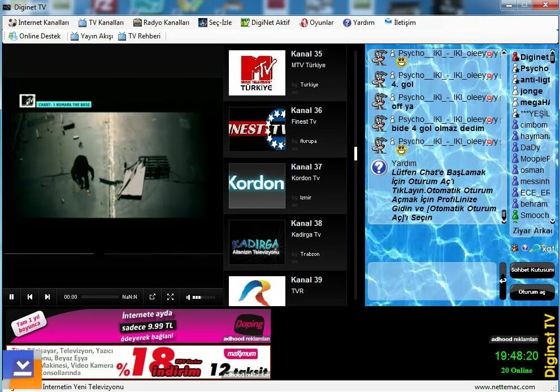Click the chat groups icon near xat
This screenshot has width=560, height=392.
515,248
